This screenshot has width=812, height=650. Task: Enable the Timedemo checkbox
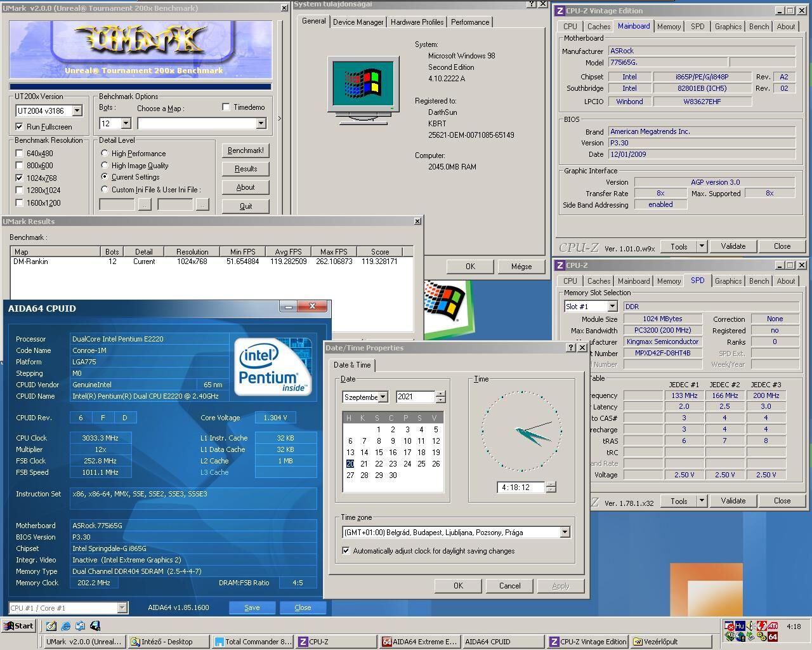(226, 107)
